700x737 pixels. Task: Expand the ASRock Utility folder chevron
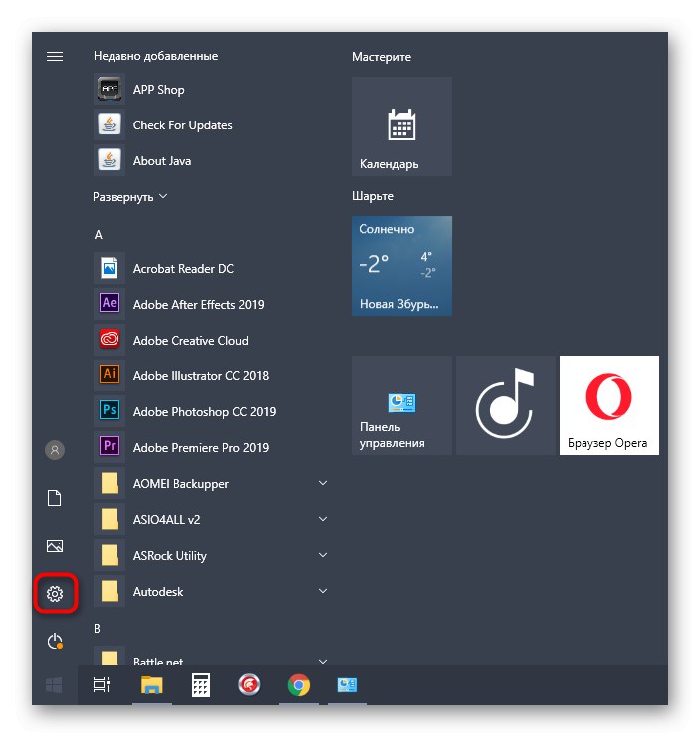click(x=323, y=555)
